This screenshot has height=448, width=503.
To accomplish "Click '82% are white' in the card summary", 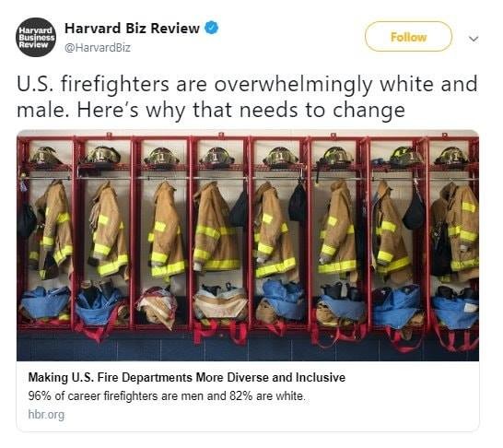I will [x=266, y=395].
